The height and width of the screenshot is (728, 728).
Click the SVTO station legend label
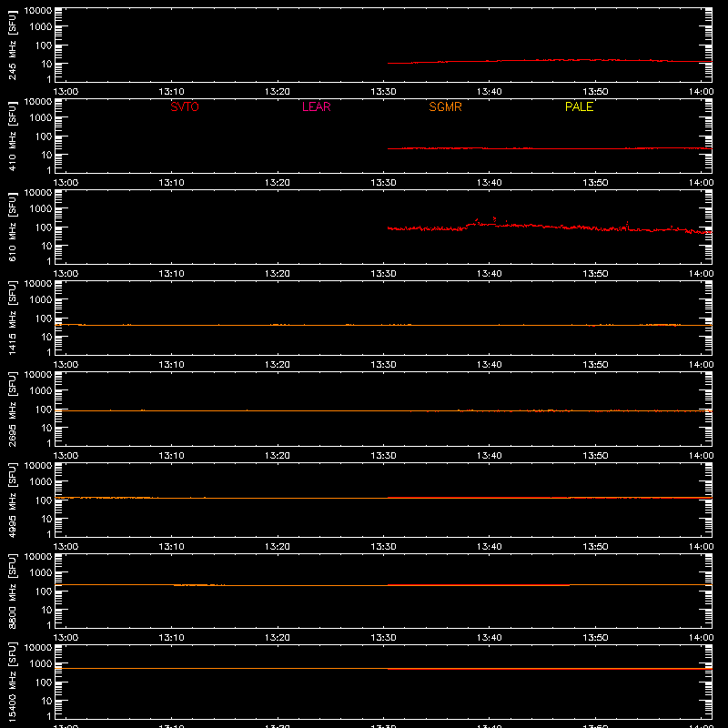185,106
